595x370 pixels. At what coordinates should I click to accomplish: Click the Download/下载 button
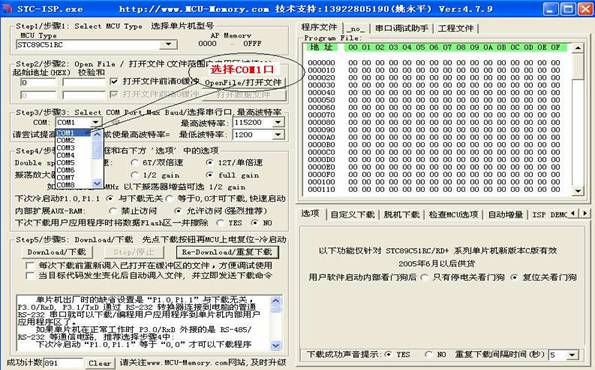click(57, 252)
